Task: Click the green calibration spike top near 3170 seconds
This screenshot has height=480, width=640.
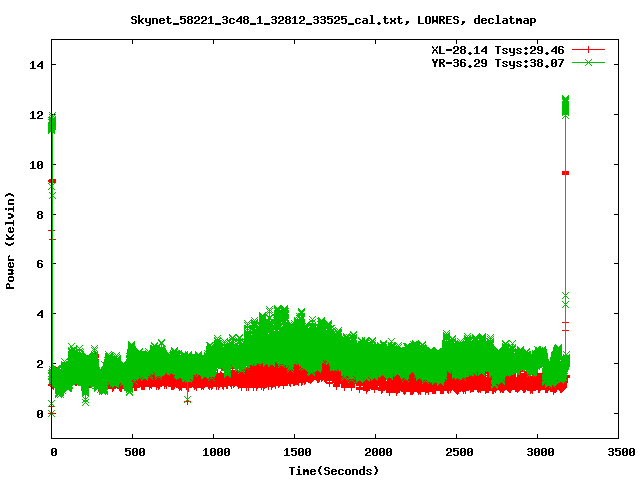Action: [565, 101]
